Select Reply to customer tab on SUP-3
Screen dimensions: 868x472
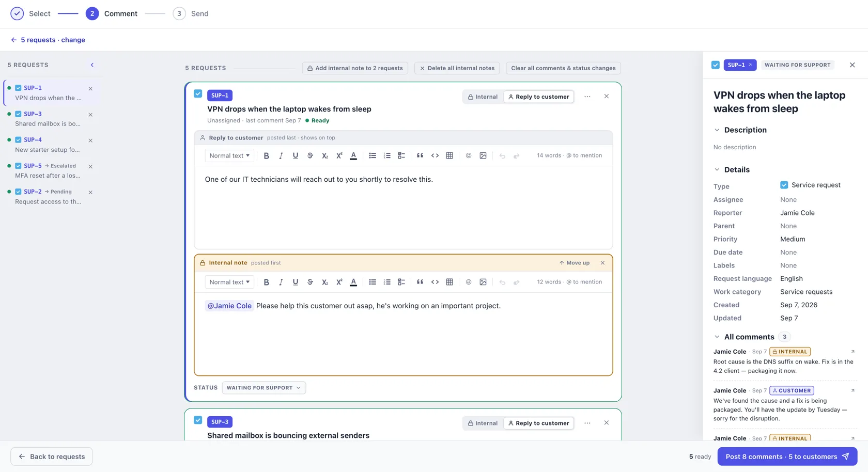click(539, 423)
